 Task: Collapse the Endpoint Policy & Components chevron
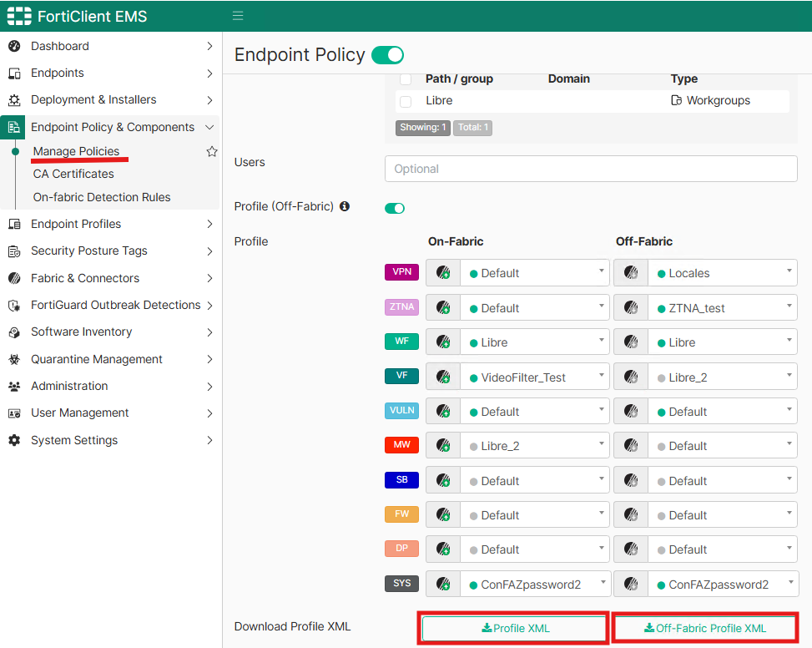click(x=209, y=127)
